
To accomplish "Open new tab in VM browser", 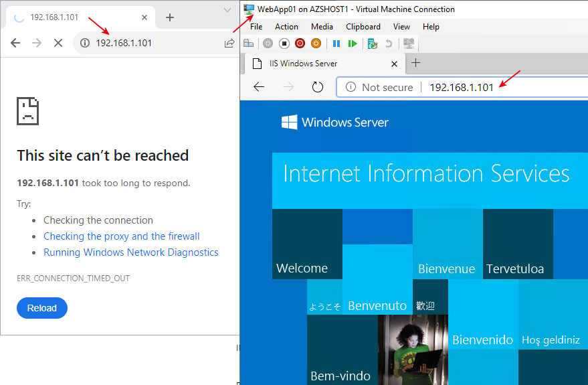I will pos(415,63).
